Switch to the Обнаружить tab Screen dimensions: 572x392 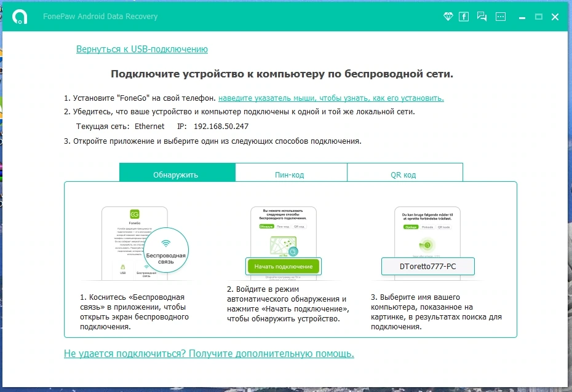[x=177, y=172]
